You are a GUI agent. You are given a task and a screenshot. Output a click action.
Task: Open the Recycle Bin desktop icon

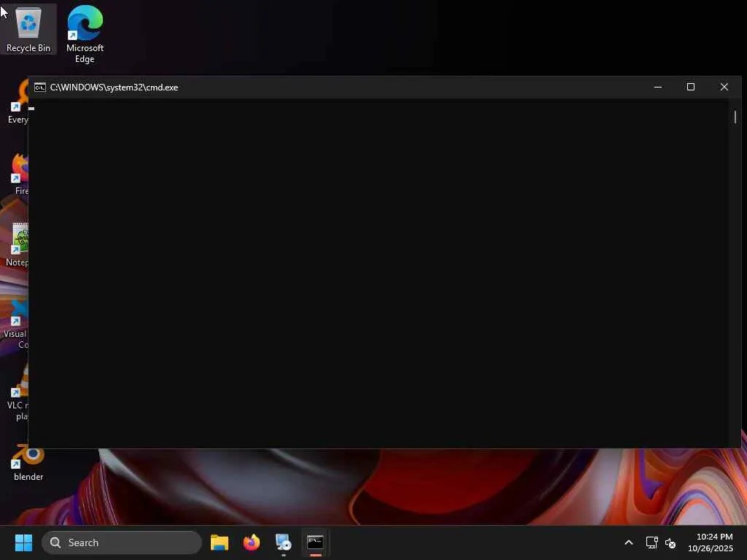(28, 29)
